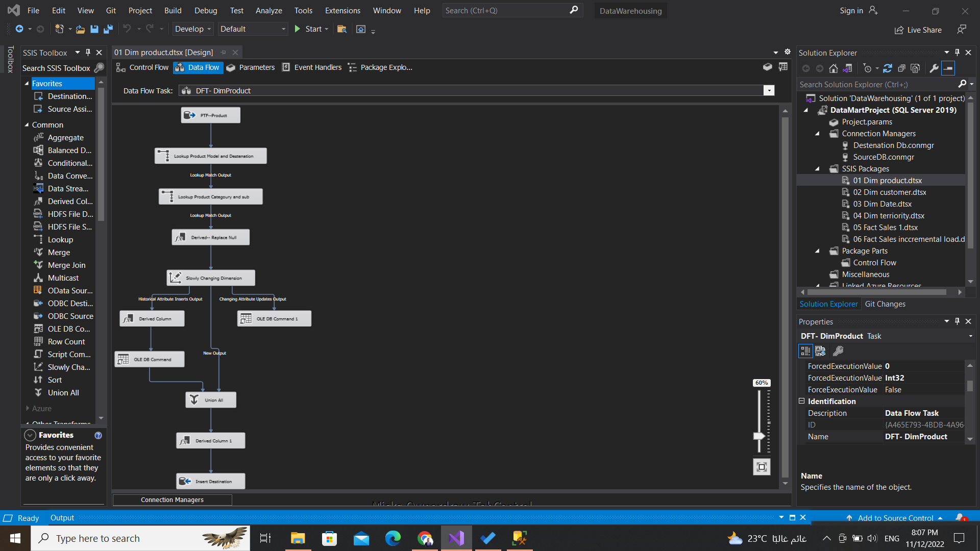This screenshot has height=551, width=980.
Task: Collapse the Connection Managers tree node
Action: point(817,133)
